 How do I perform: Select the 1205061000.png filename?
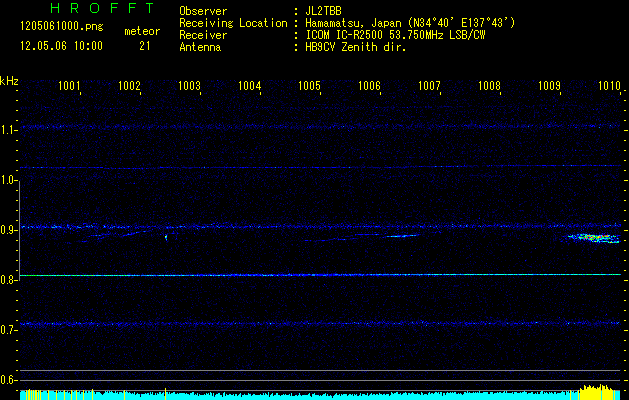pos(58,28)
